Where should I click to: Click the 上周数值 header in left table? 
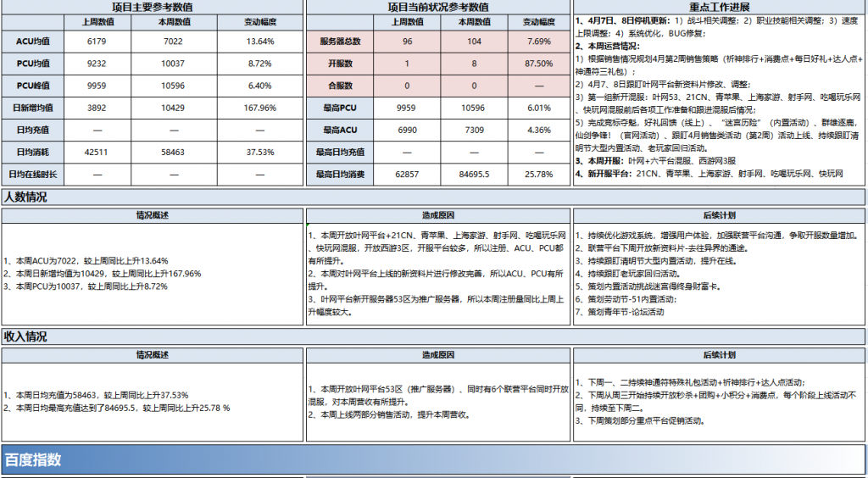click(97, 23)
